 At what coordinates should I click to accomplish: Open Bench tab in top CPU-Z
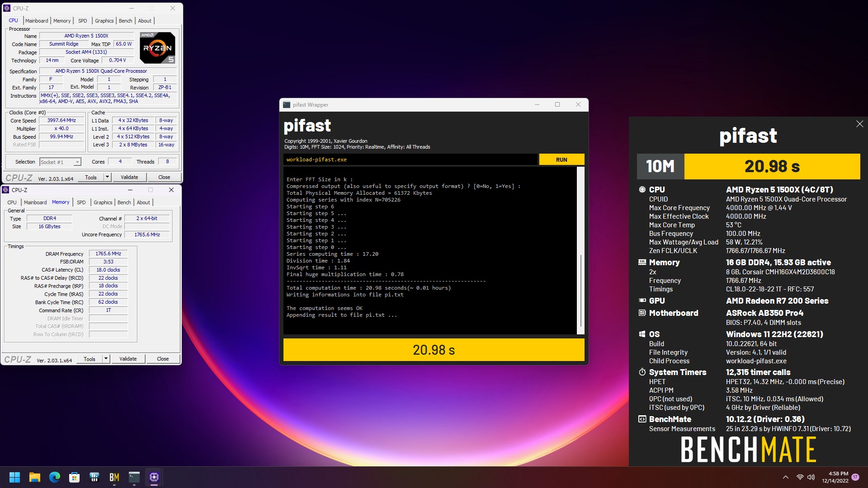[x=126, y=21]
